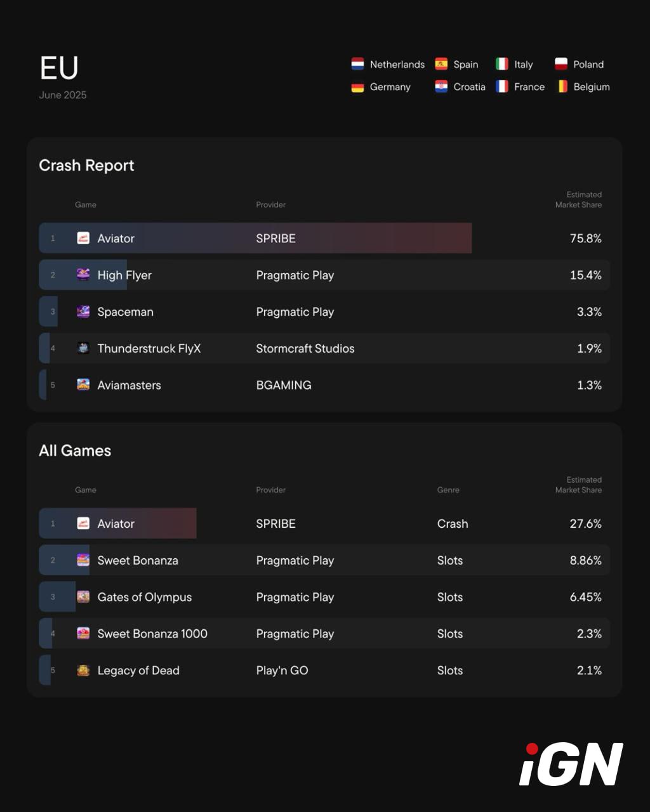Screen dimensions: 650x812
Task: Click the "Crash" genre in Aviator row
Action: click(x=453, y=524)
